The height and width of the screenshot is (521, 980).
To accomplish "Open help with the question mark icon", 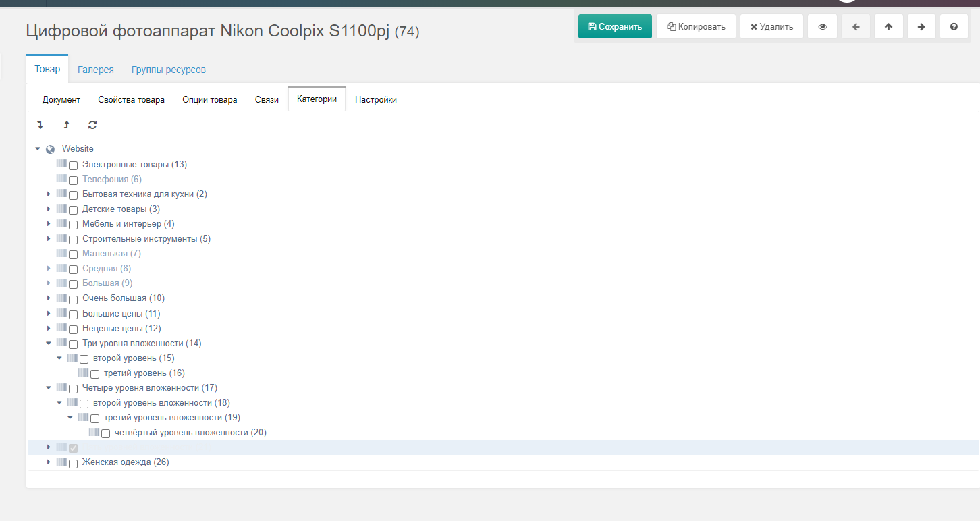I will pos(954,27).
